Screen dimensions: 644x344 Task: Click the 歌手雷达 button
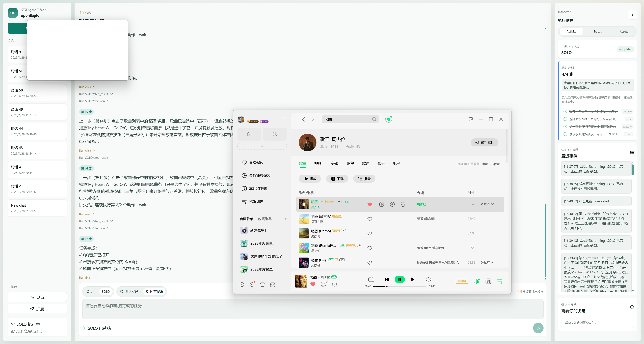(x=485, y=143)
